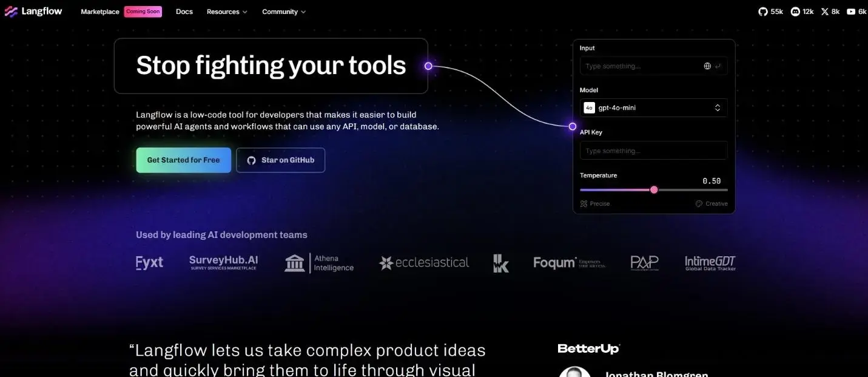The image size is (868, 377).
Task: Click the Langflow wordmark link
Action: point(42,12)
